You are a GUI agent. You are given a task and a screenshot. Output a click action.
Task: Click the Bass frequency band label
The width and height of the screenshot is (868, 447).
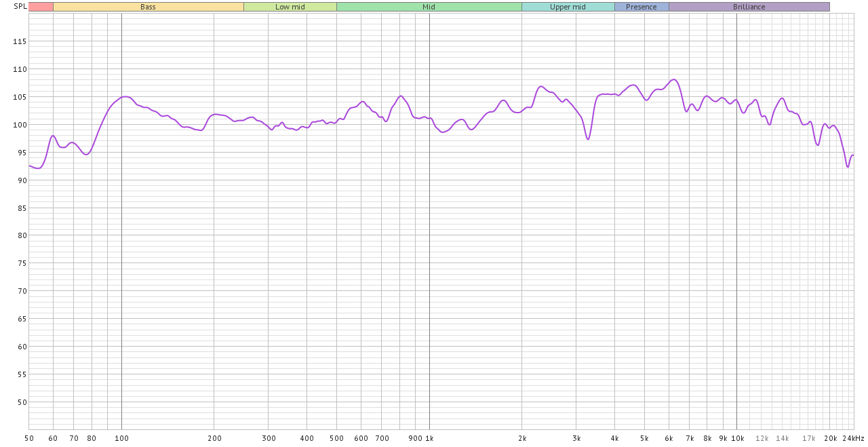coord(148,7)
